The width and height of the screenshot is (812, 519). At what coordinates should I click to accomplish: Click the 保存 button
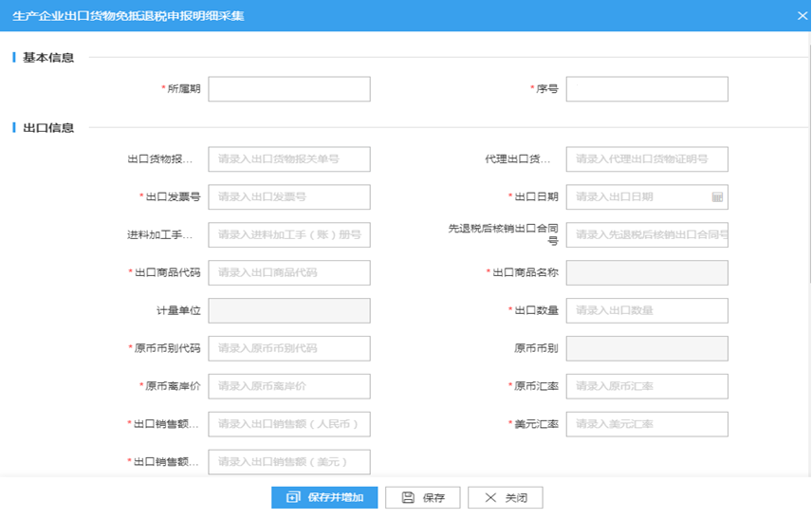point(423,498)
